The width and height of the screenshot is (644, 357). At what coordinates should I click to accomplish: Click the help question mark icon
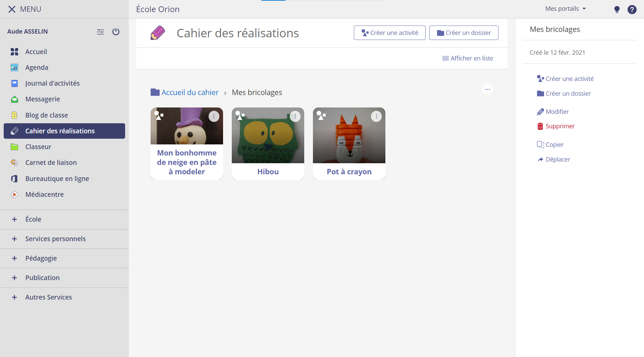(632, 9)
